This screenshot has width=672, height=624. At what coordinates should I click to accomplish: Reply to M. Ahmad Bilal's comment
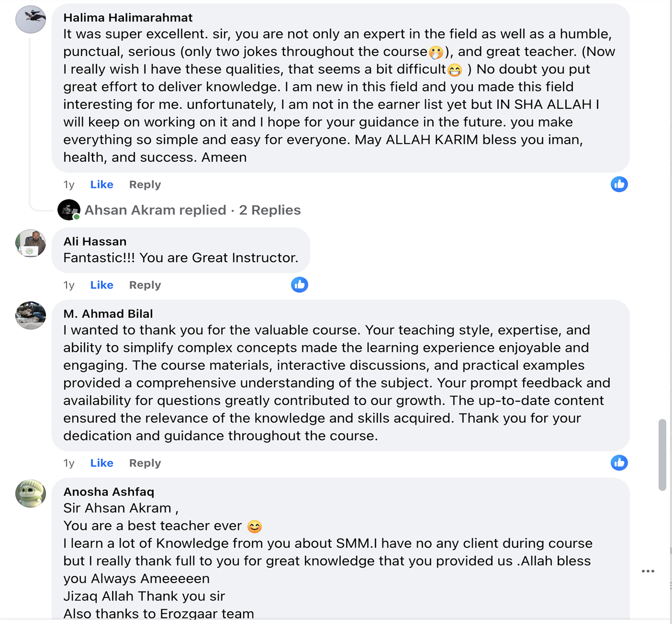(145, 463)
